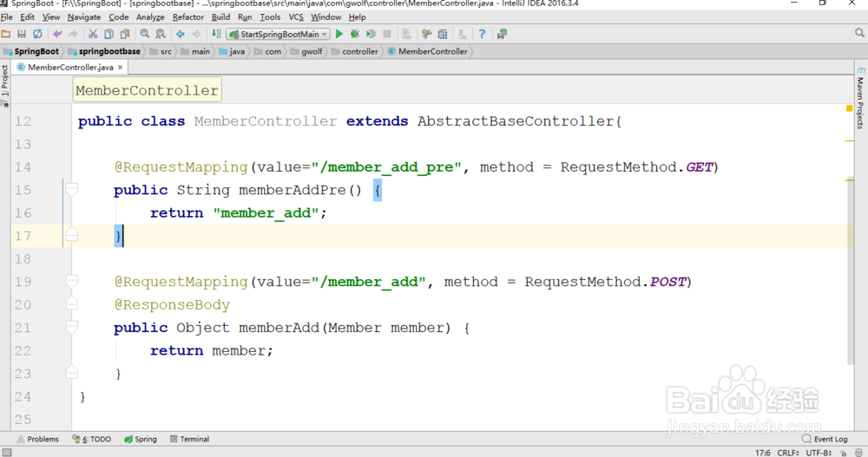The width and height of the screenshot is (868, 457).
Task: Click the MemberController class name on line 12
Action: 265,121
